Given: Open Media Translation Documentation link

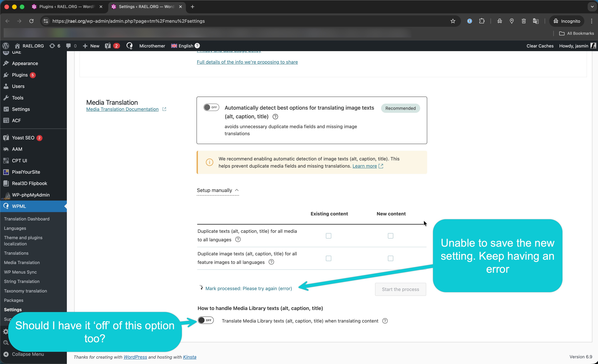Looking at the screenshot, I should tap(122, 109).
